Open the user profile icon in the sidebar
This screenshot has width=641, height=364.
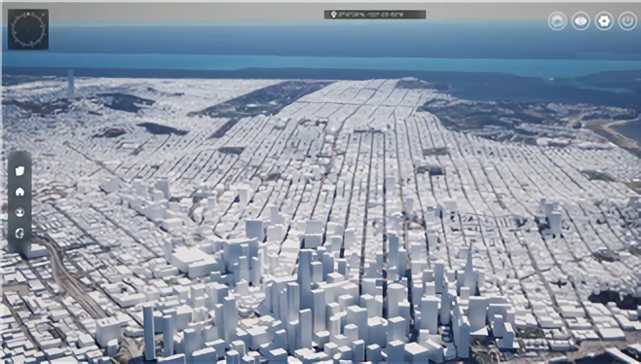[19, 212]
